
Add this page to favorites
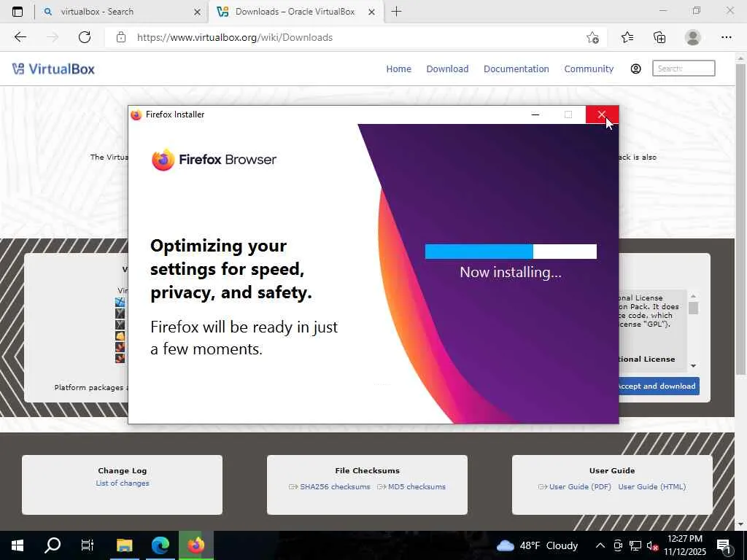(x=592, y=37)
